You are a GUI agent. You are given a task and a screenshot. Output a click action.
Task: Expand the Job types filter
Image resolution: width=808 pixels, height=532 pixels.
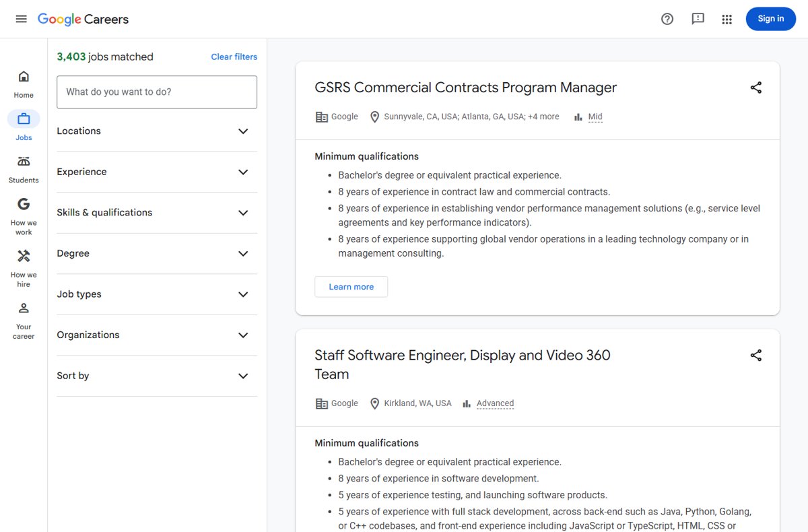(x=157, y=294)
